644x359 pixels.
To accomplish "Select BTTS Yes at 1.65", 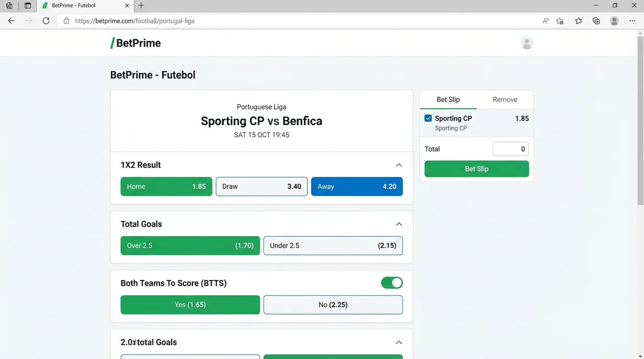I will point(190,305).
